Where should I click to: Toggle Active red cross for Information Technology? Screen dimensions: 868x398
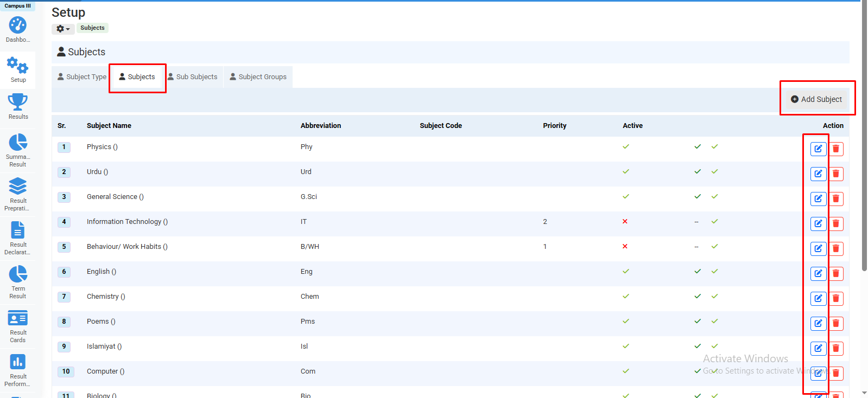(625, 221)
